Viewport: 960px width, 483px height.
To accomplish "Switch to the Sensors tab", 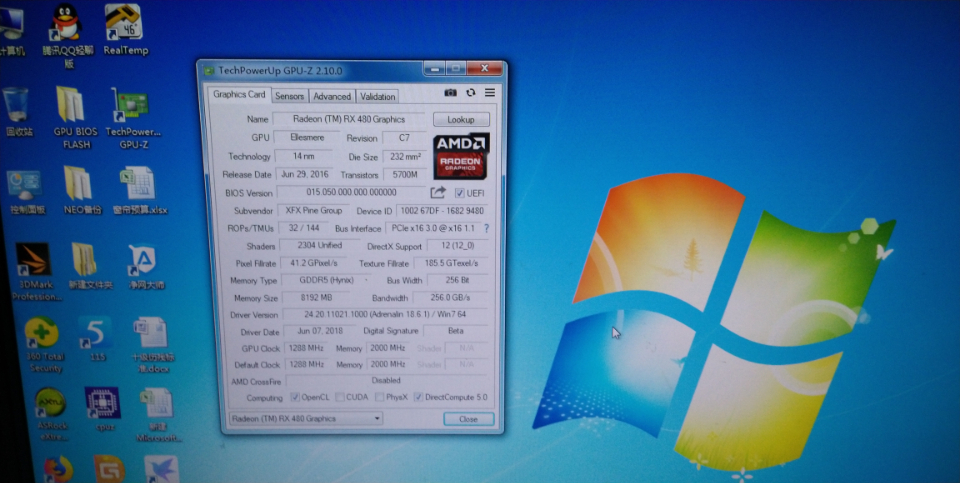I will point(289,96).
